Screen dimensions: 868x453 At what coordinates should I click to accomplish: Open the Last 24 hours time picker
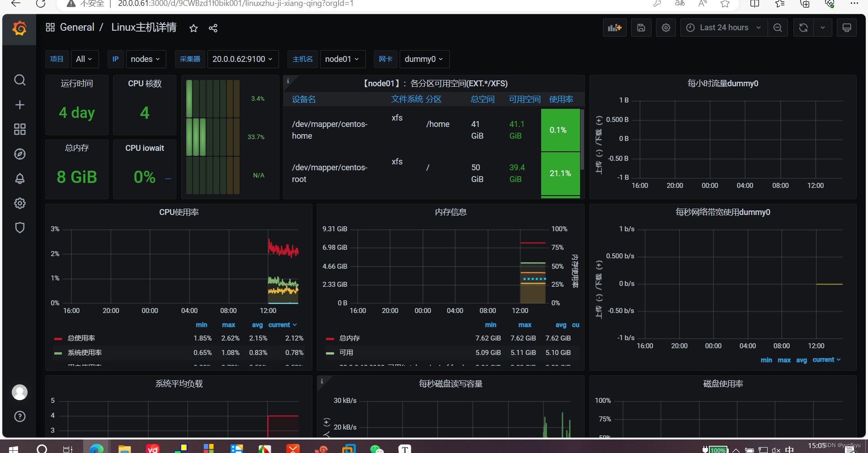click(x=724, y=28)
